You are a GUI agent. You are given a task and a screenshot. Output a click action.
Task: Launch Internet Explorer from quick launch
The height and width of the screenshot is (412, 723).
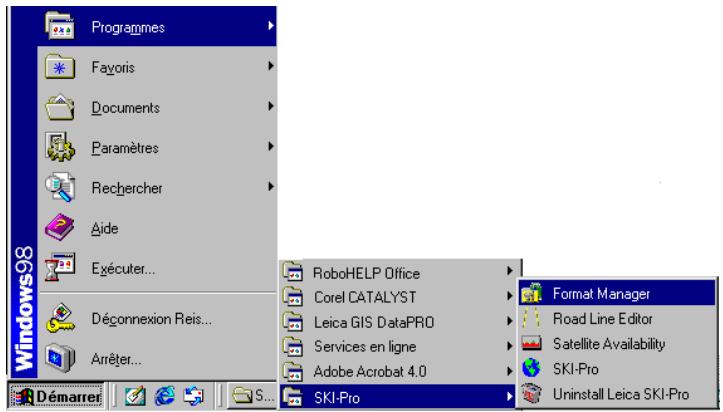(165, 396)
